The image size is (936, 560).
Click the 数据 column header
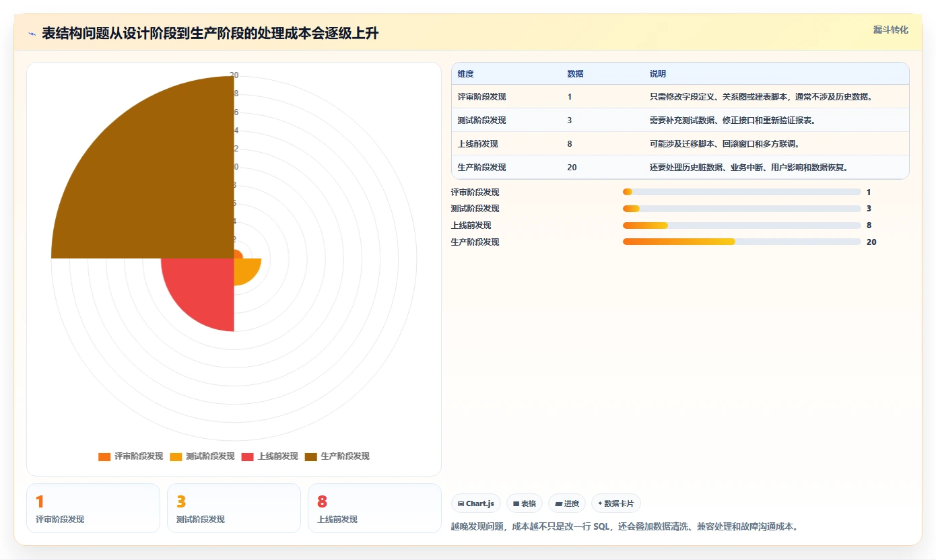pyautogui.click(x=576, y=74)
